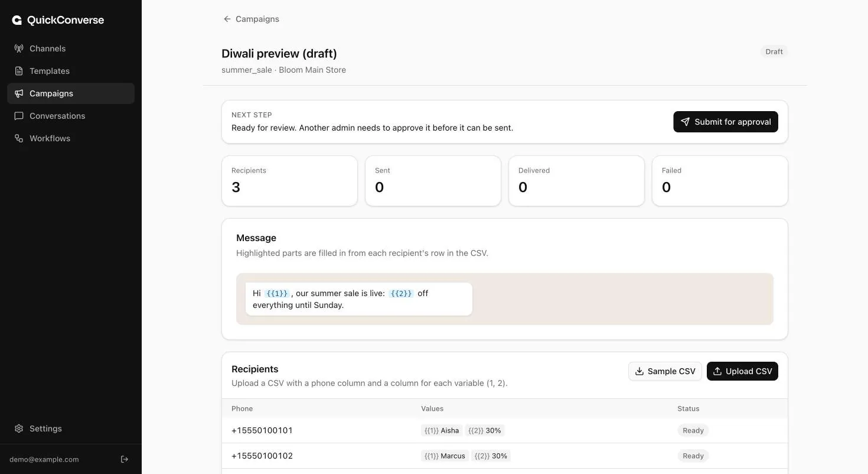Submit the campaign for approval
This screenshot has width=868, height=474.
pyautogui.click(x=726, y=122)
